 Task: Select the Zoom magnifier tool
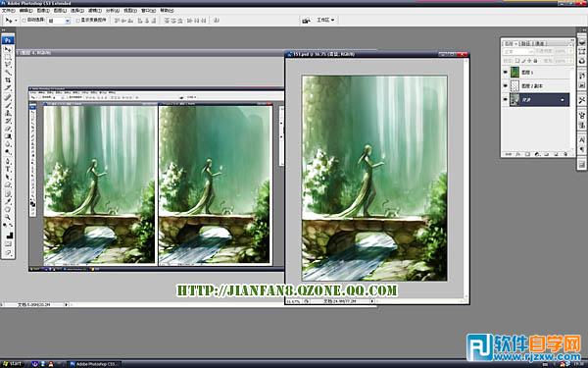coord(8,218)
